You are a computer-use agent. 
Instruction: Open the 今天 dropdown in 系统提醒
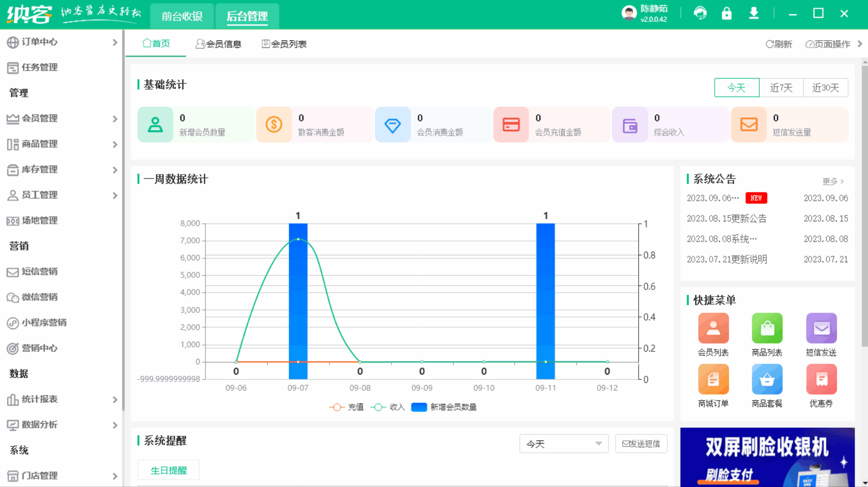point(564,444)
